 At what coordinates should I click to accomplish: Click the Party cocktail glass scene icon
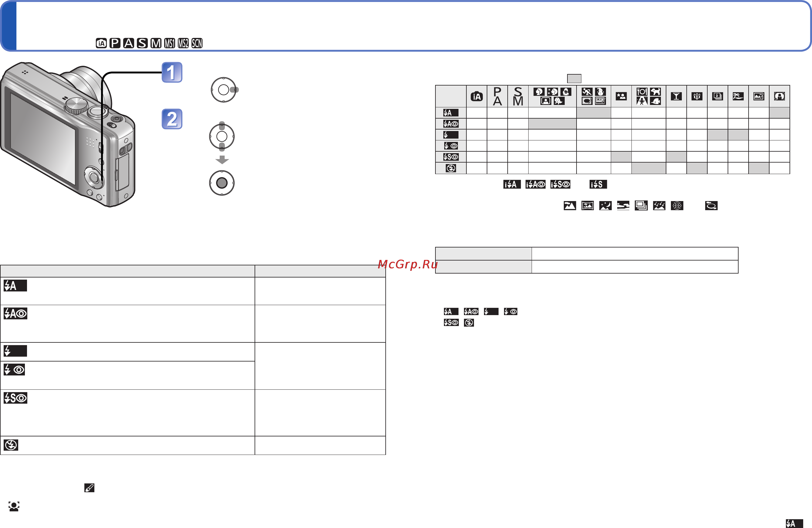(x=676, y=96)
